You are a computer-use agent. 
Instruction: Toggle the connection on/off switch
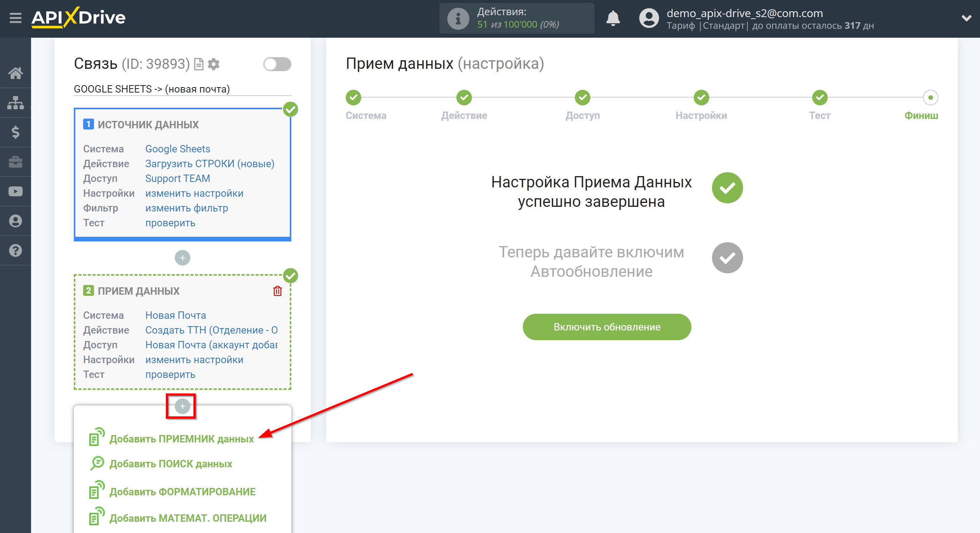pyautogui.click(x=277, y=64)
